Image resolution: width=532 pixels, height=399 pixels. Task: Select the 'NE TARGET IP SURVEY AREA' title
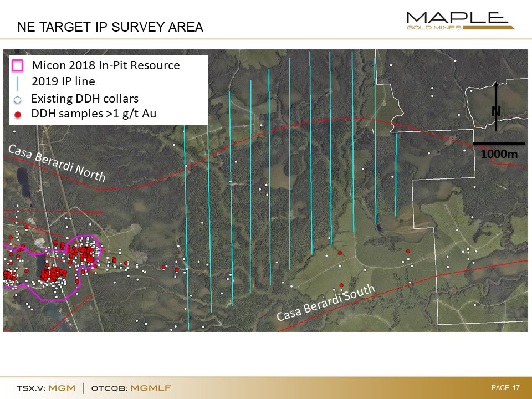click(x=110, y=27)
